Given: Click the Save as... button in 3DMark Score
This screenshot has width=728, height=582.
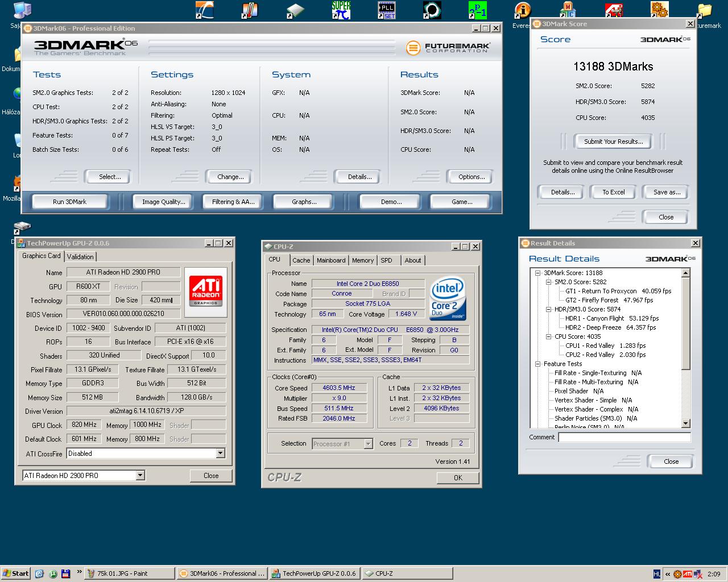Looking at the screenshot, I should tap(667, 192).
